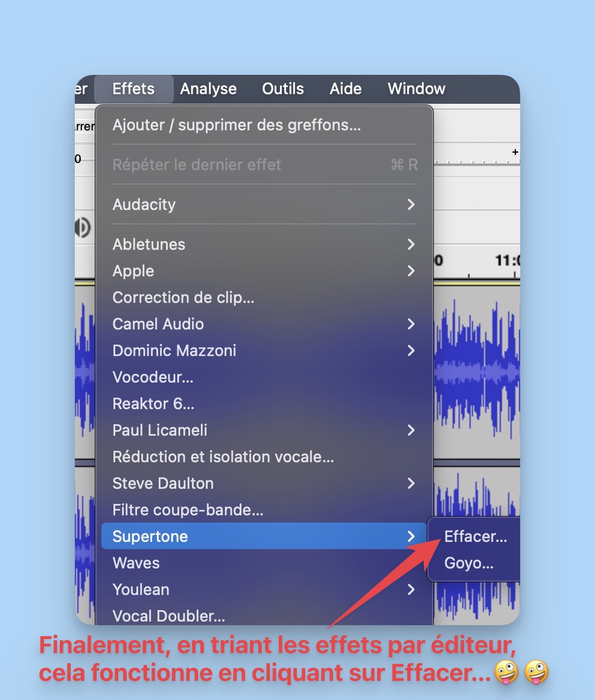Open the Aide menu

point(346,89)
